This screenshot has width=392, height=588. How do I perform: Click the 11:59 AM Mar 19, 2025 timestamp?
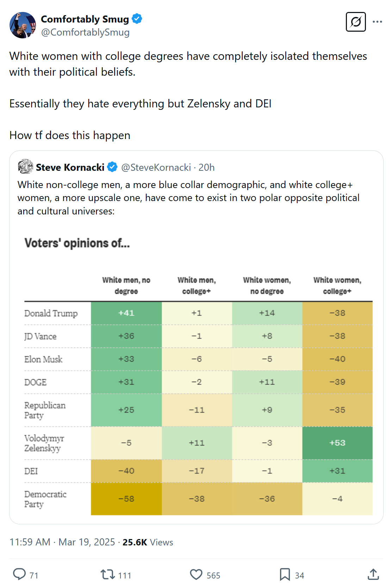[62, 542]
